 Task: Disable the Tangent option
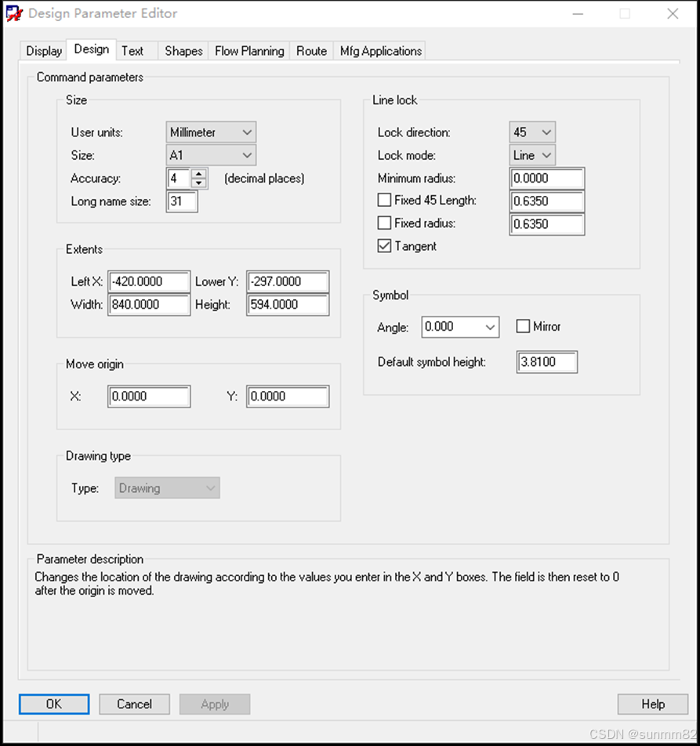384,246
